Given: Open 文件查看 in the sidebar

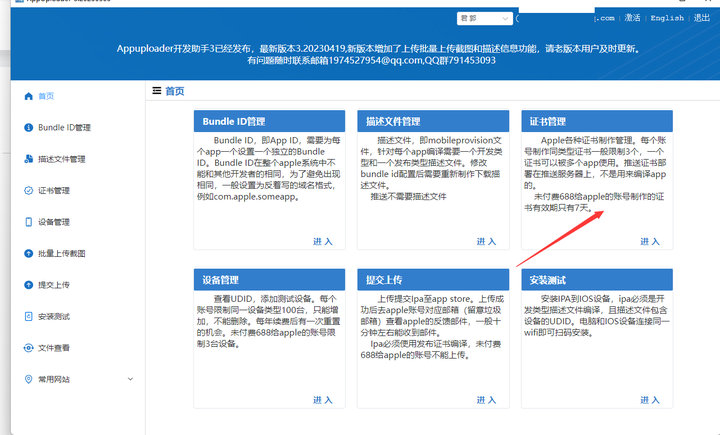Looking at the screenshot, I should tap(54, 348).
